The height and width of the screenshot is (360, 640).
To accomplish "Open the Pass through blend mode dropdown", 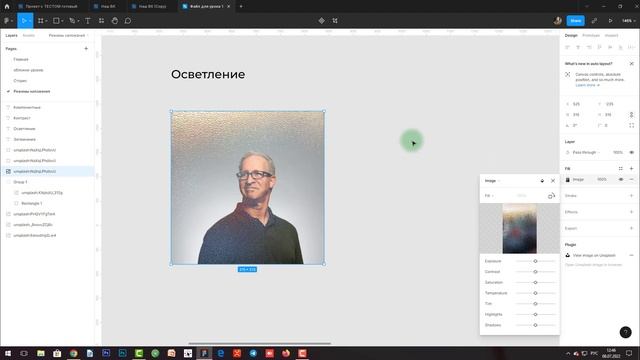I will tap(586, 152).
